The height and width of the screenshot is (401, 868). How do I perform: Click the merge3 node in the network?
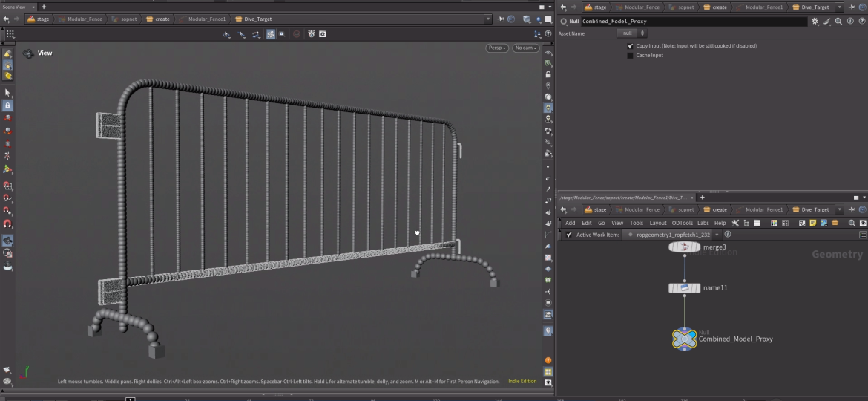tap(684, 247)
